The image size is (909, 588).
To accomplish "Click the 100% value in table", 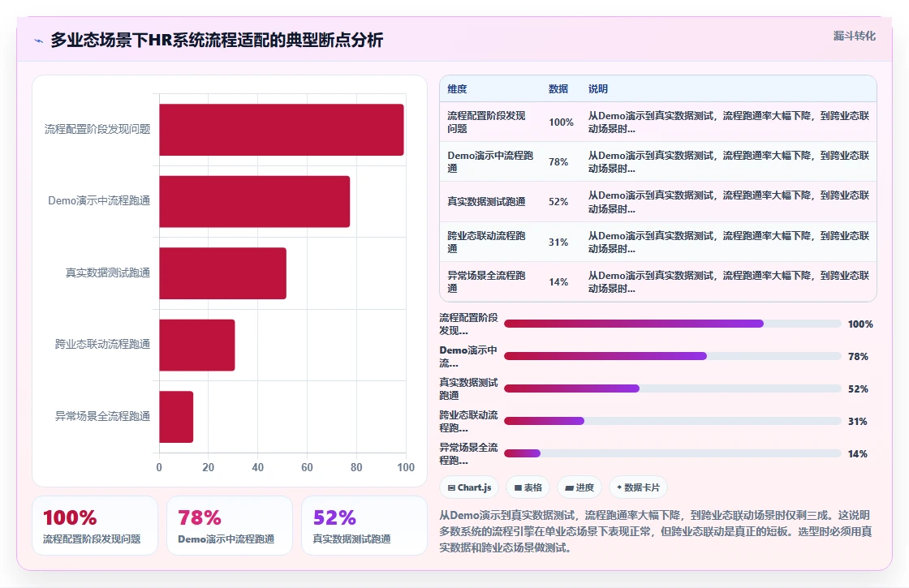I will tap(561, 122).
